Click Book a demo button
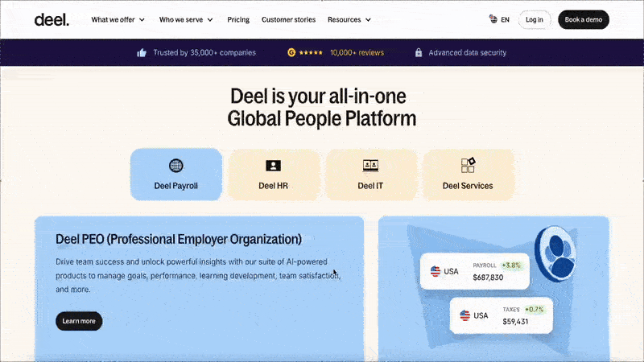 pyautogui.click(x=583, y=19)
